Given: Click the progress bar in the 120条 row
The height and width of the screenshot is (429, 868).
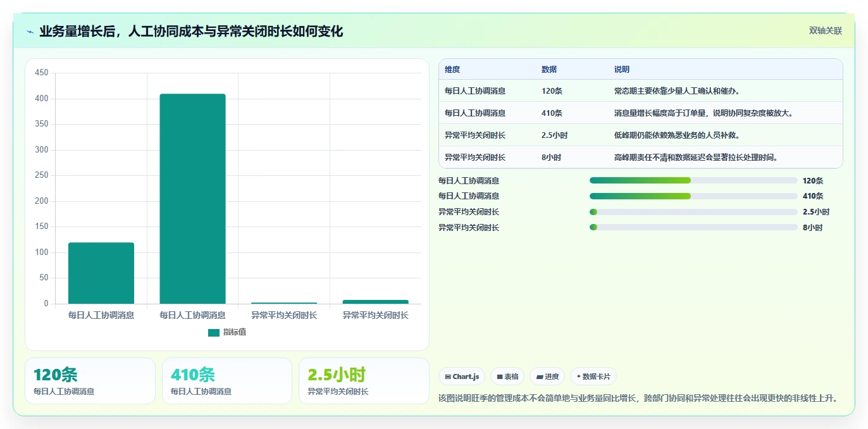Looking at the screenshot, I should coord(693,180).
